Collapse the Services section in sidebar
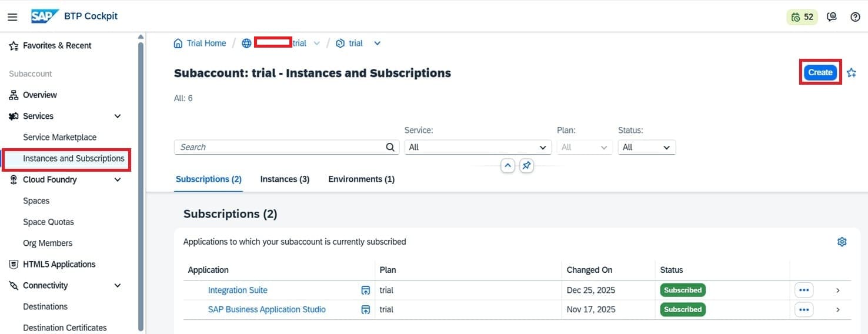 click(118, 116)
